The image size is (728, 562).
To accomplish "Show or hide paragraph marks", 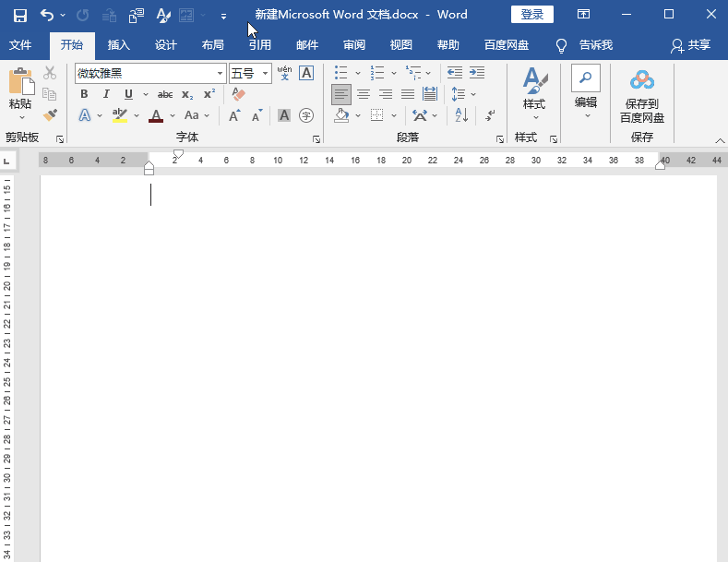I will point(490,115).
